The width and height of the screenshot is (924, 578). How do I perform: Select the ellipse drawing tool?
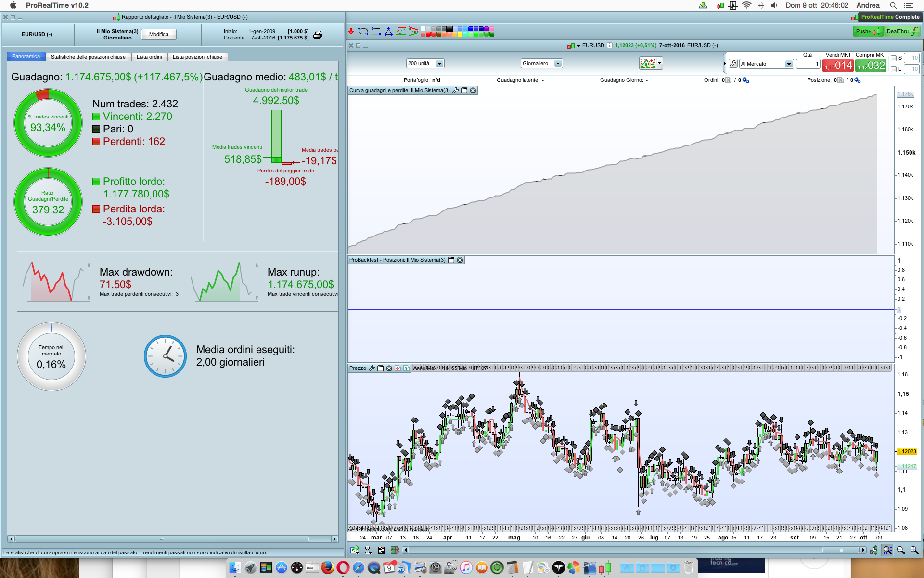pyautogui.click(x=363, y=31)
